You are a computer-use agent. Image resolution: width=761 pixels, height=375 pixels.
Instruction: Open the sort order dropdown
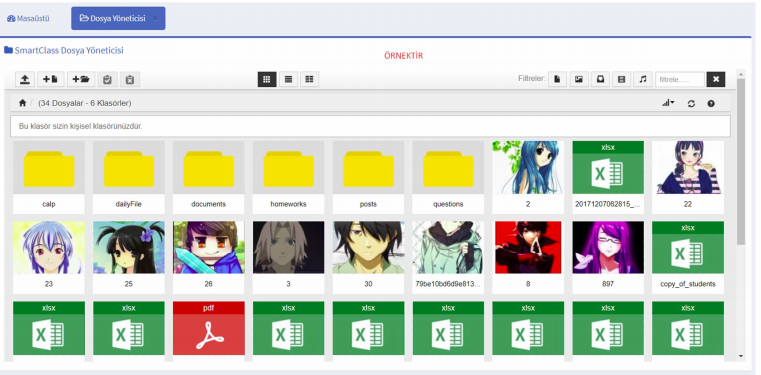tap(668, 103)
